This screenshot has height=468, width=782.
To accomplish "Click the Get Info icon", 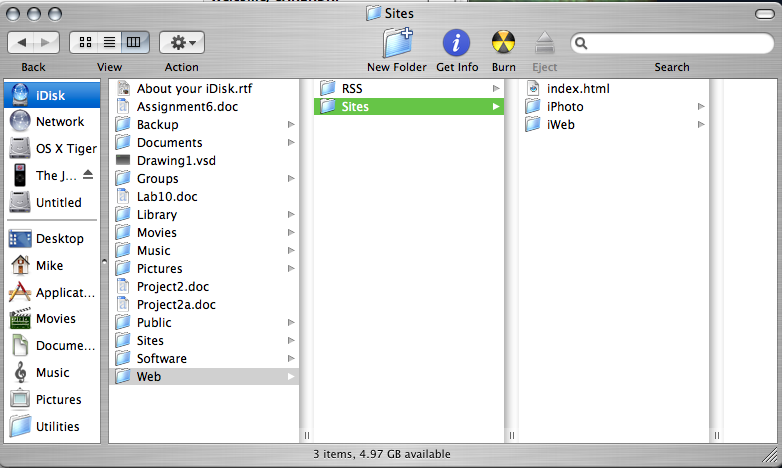I will point(456,42).
